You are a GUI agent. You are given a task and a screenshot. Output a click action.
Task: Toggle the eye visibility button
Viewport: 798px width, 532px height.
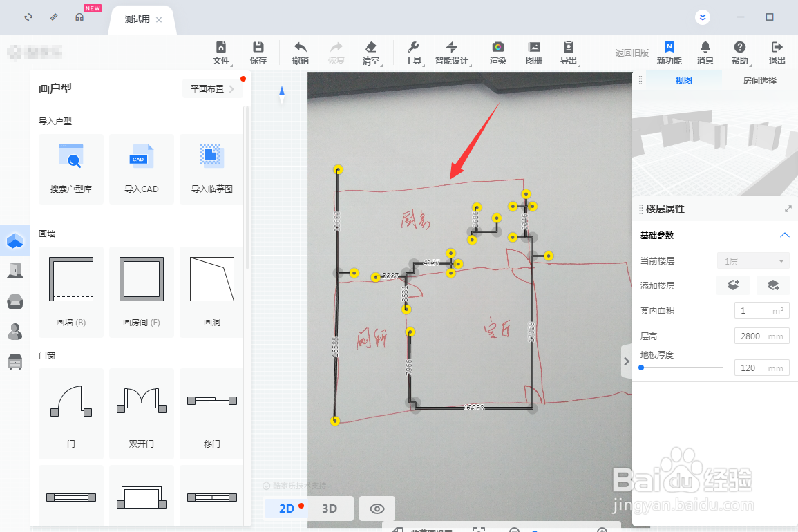point(377,509)
